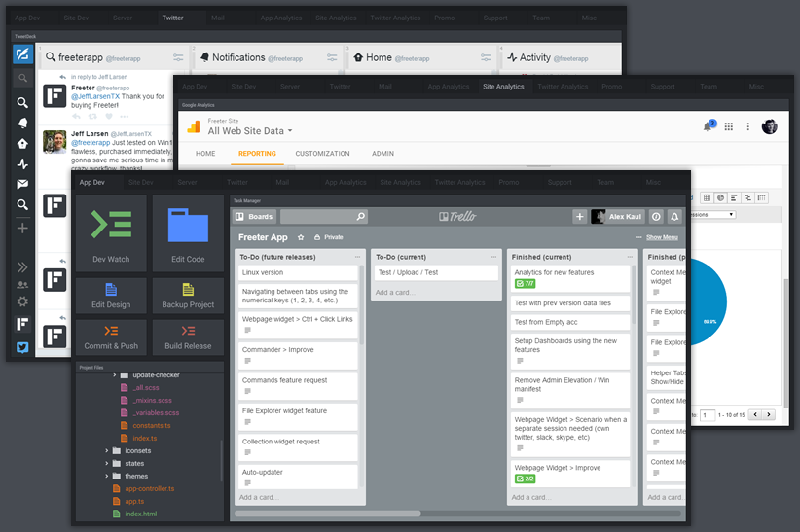This screenshot has height=532, width=800.
Task: Switch Analytics view to pivot
Action: pyautogui.click(x=762, y=197)
